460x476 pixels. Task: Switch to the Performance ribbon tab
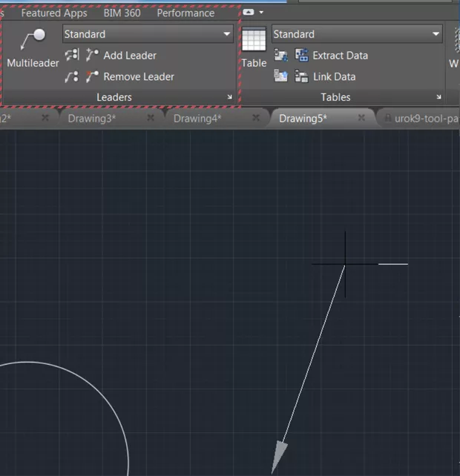[x=185, y=13]
